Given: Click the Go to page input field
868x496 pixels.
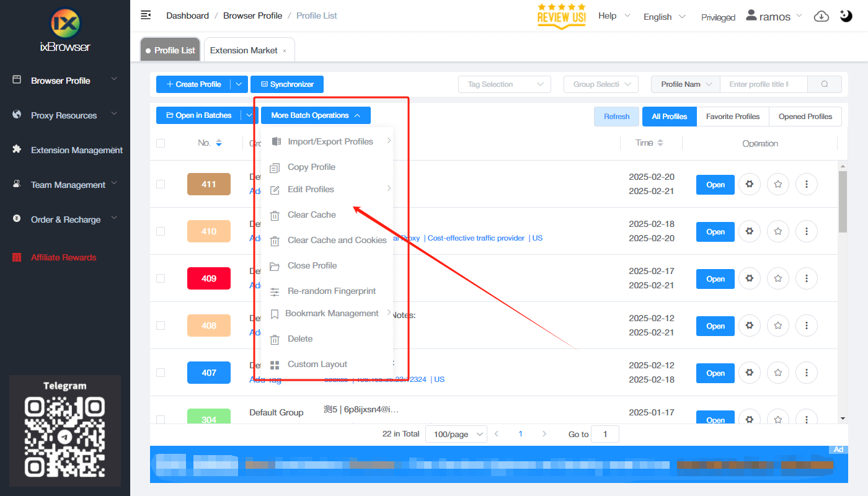Looking at the screenshot, I should point(604,433).
